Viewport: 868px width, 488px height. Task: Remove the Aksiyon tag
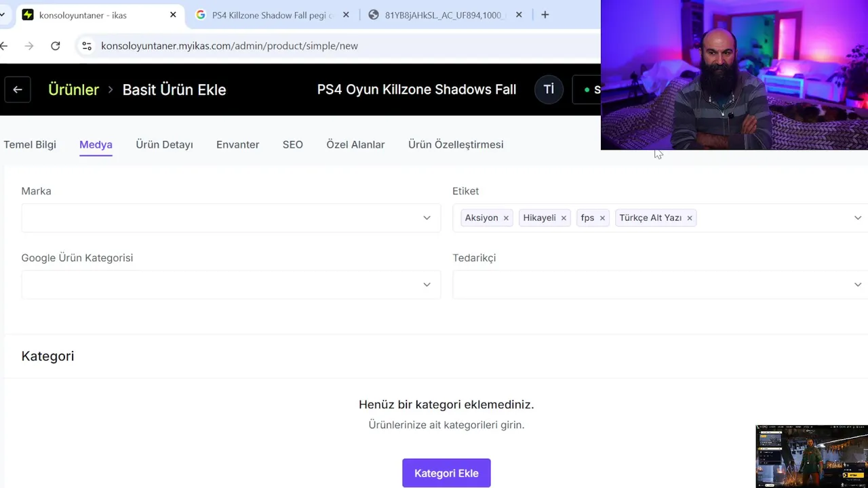click(x=506, y=218)
